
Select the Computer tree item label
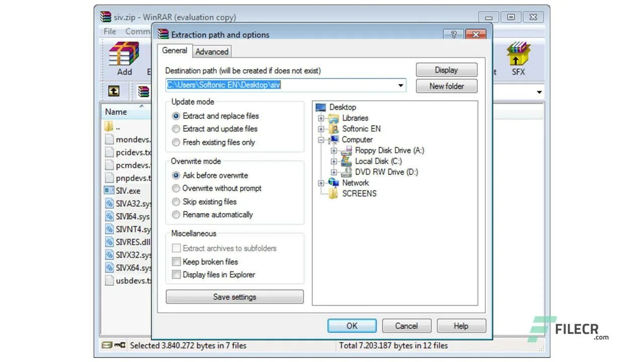click(x=357, y=140)
